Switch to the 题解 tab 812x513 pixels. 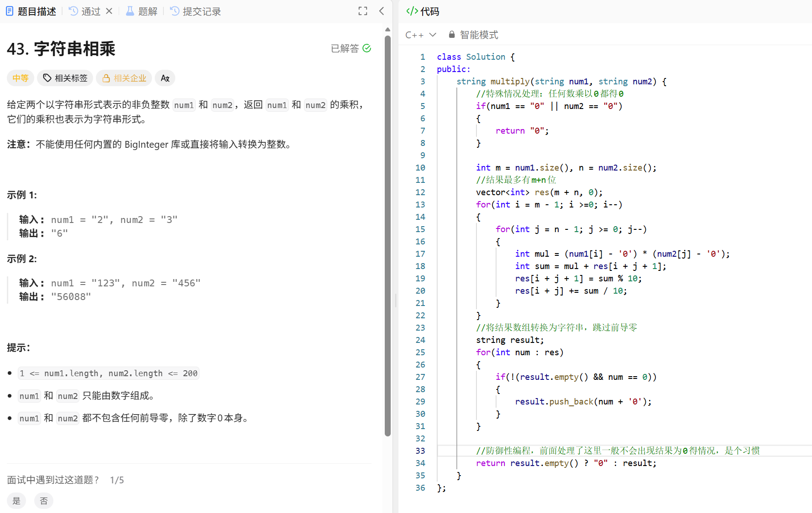141,11
